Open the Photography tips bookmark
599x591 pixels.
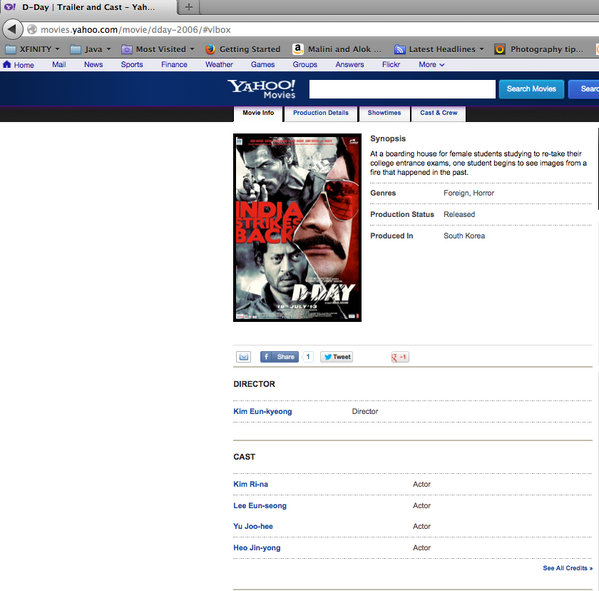539,49
